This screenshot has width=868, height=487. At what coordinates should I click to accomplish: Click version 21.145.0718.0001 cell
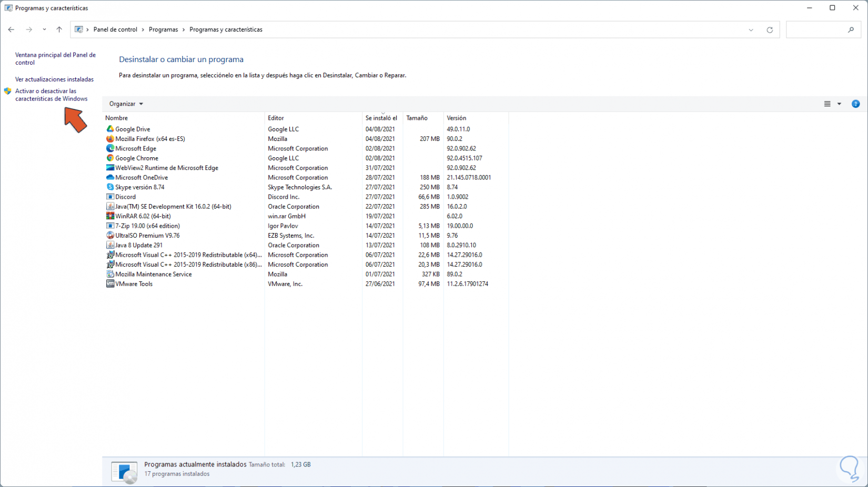[x=469, y=177]
